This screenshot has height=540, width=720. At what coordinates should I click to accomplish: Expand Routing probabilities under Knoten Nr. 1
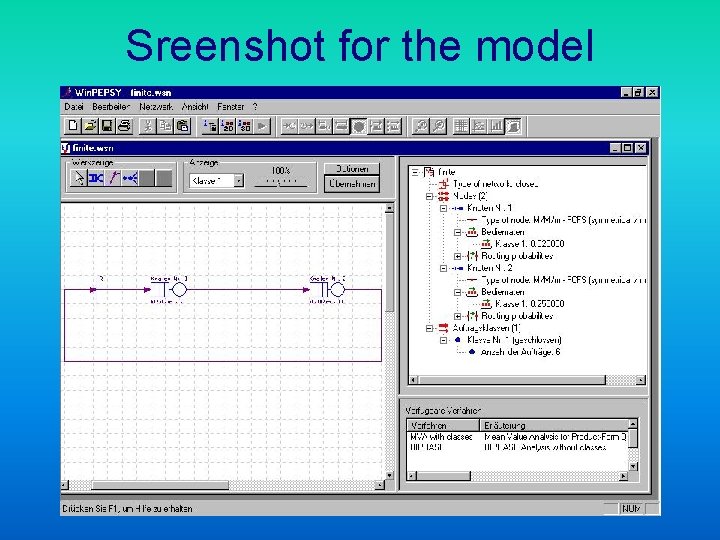tap(458, 256)
